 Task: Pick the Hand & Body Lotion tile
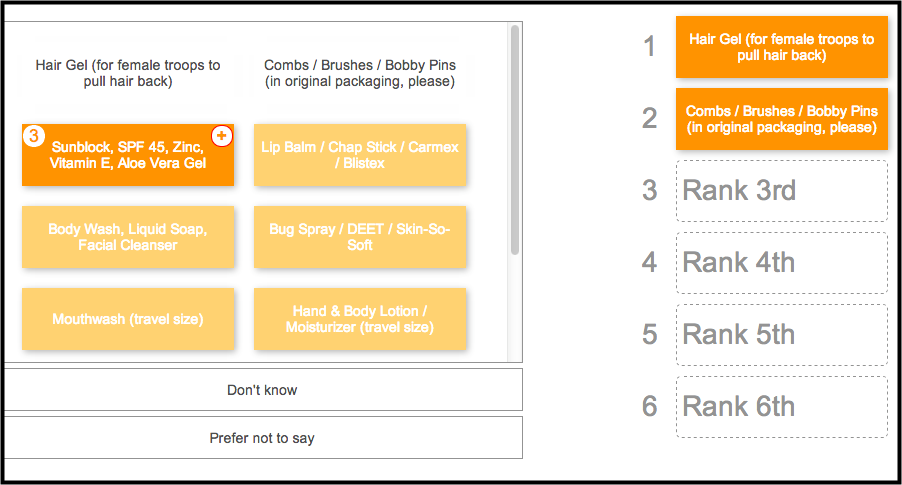[x=360, y=319]
